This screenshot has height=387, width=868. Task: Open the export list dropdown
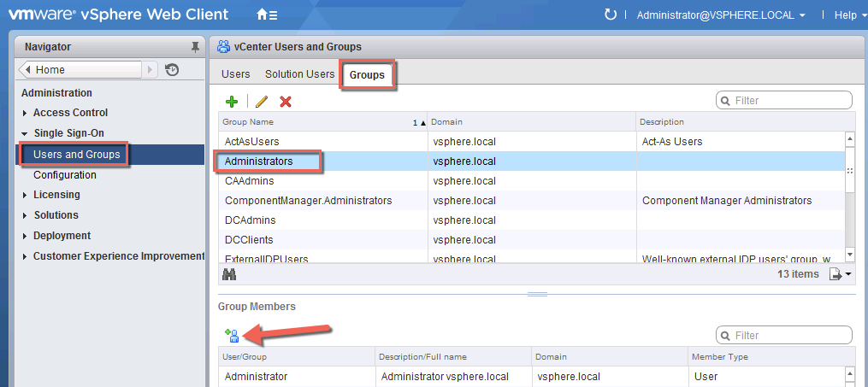point(840,274)
